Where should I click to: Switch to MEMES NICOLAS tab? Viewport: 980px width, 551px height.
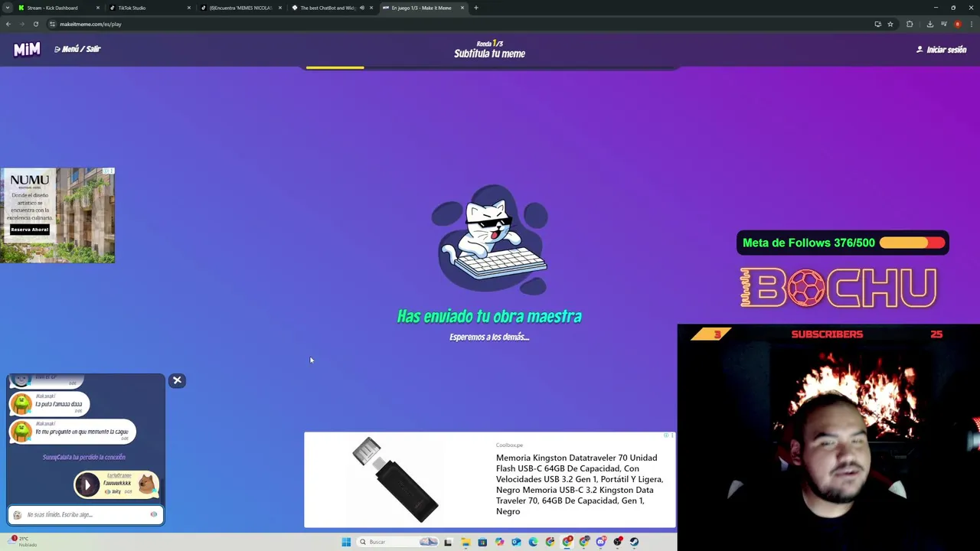pyautogui.click(x=240, y=8)
